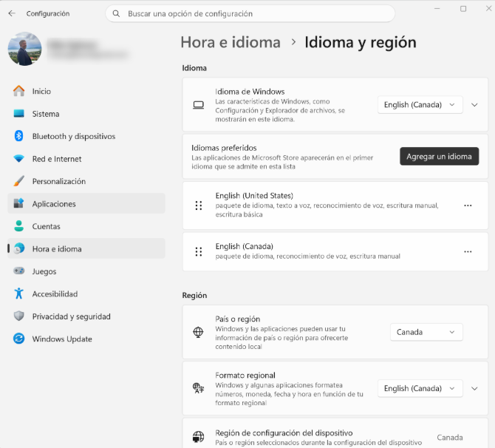Click the Privacidad y seguridad shield icon
The height and width of the screenshot is (448, 495).
point(19,316)
